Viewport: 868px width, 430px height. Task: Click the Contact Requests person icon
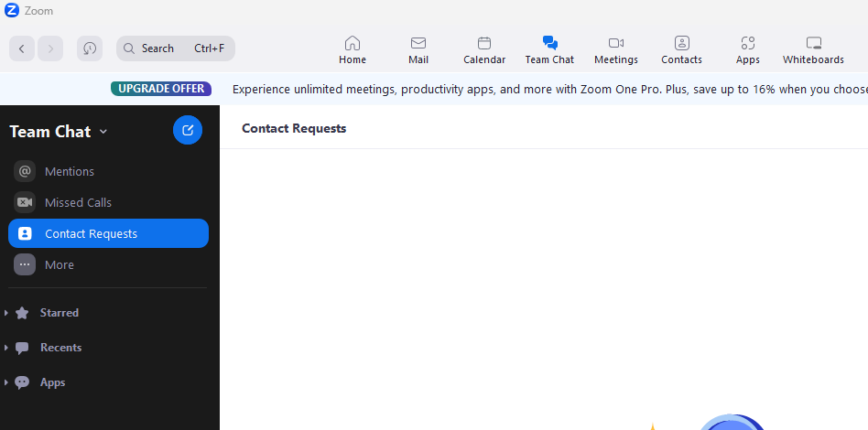point(25,233)
